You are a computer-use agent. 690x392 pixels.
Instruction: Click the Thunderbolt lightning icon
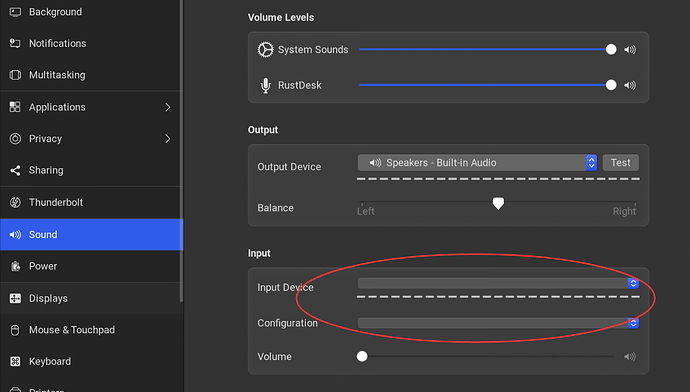click(15, 202)
